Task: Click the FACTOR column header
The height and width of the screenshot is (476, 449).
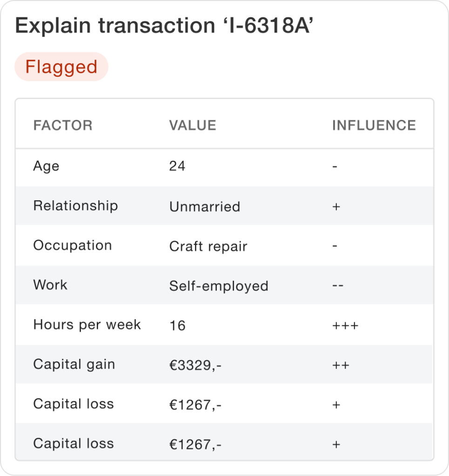Action: (x=63, y=126)
